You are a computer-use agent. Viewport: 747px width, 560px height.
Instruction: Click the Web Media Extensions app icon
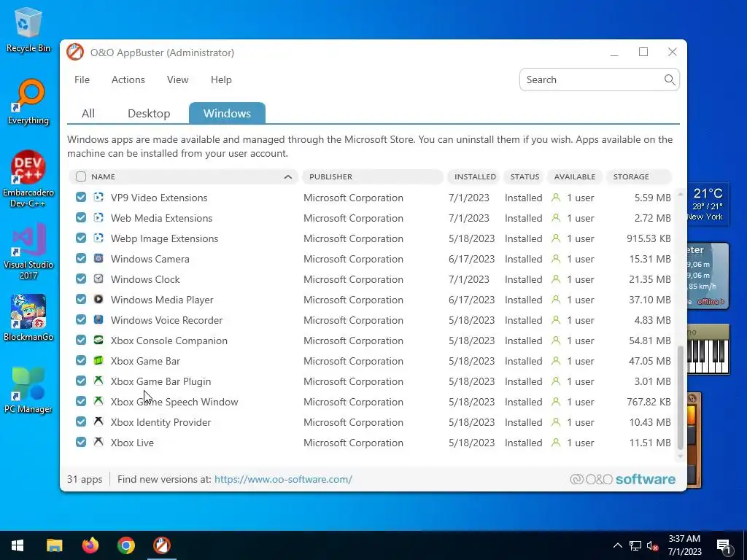[98, 217]
